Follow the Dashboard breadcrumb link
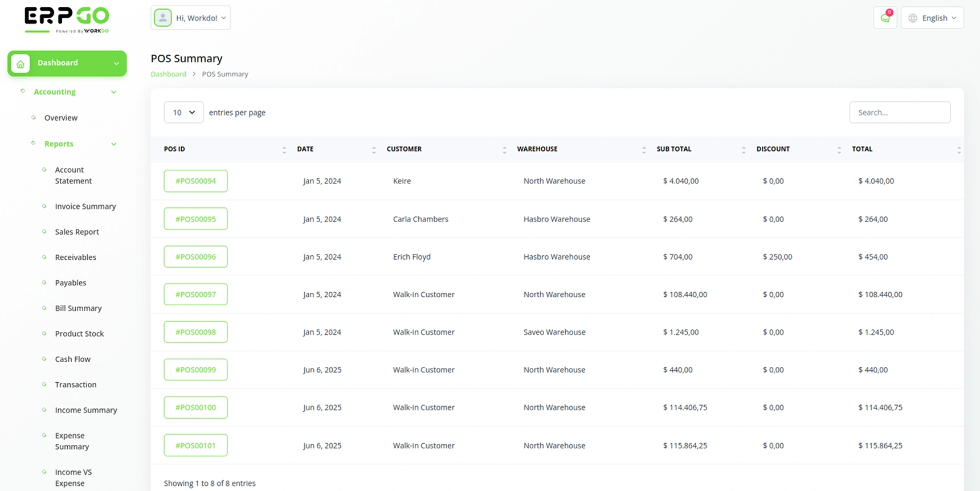980x491 pixels. pyautogui.click(x=168, y=74)
